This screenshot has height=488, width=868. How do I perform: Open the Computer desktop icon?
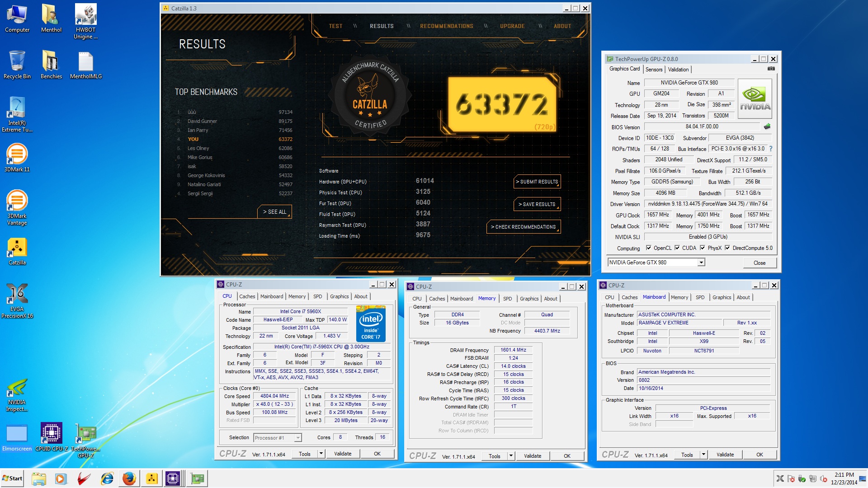(x=17, y=19)
